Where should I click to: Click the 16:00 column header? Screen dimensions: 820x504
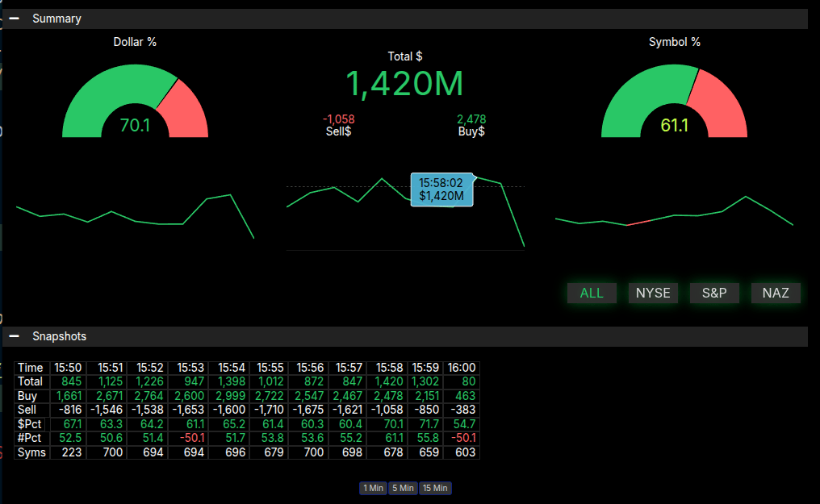462,368
